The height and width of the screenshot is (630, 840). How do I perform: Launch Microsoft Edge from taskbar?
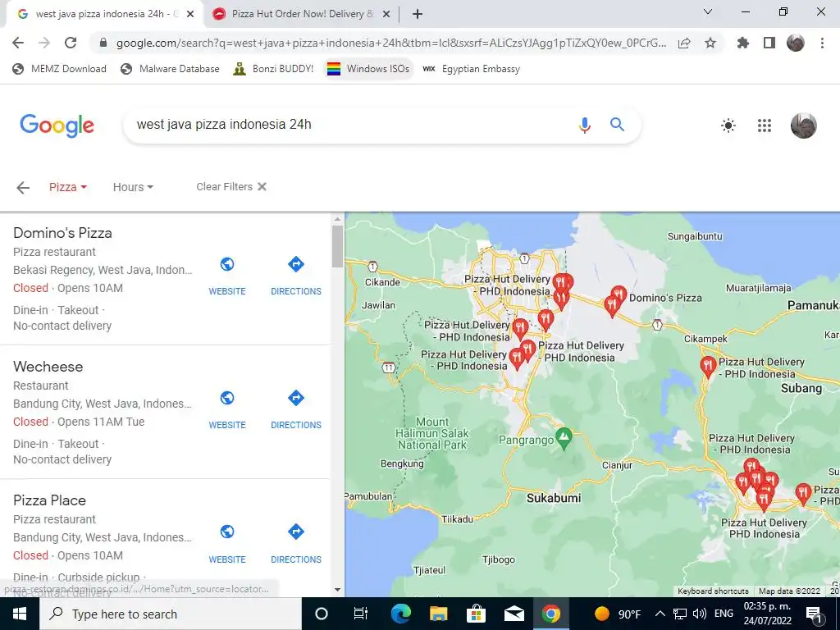coord(400,614)
